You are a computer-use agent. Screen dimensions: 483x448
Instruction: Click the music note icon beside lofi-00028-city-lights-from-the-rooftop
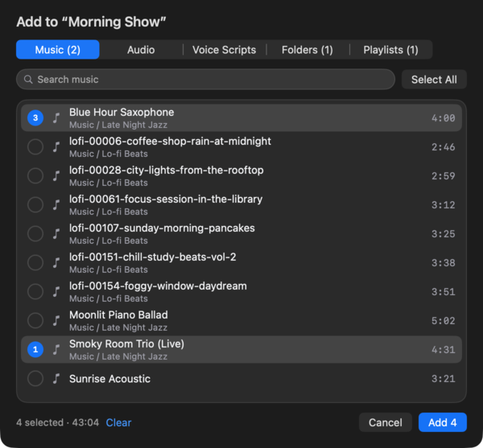coord(56,175)
